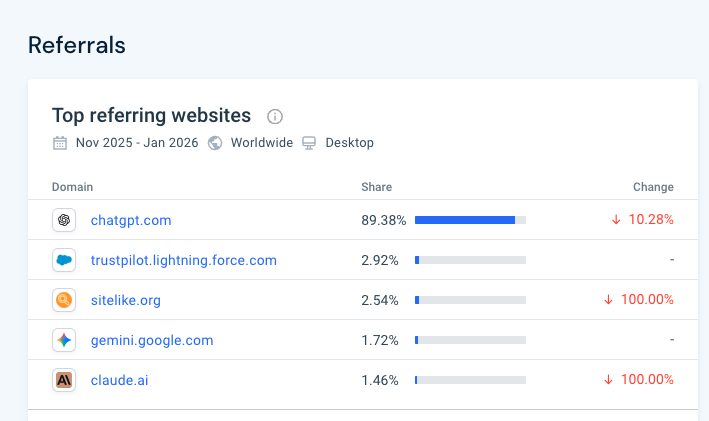Click the Claude AI favicon icon
This screenshot has height=421, width=709.
click(64, 380)
